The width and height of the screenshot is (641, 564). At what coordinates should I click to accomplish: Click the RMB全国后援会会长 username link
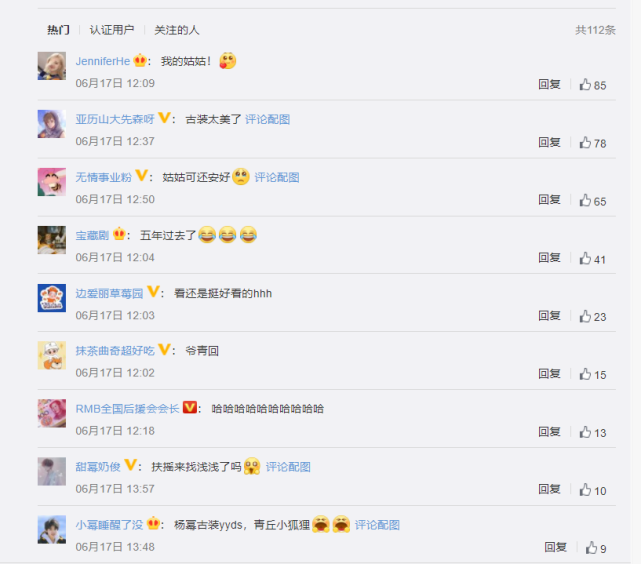coord(127,409)
